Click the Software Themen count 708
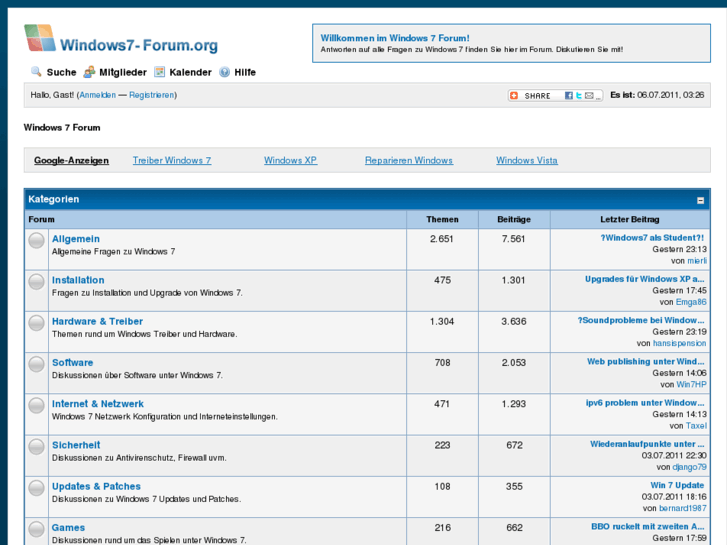 click(442, 363)
